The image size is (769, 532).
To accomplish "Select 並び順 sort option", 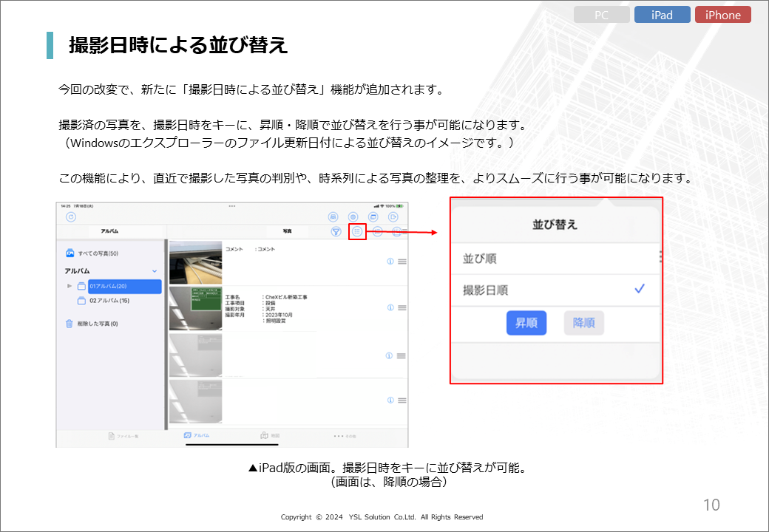I will click(480, 259).
